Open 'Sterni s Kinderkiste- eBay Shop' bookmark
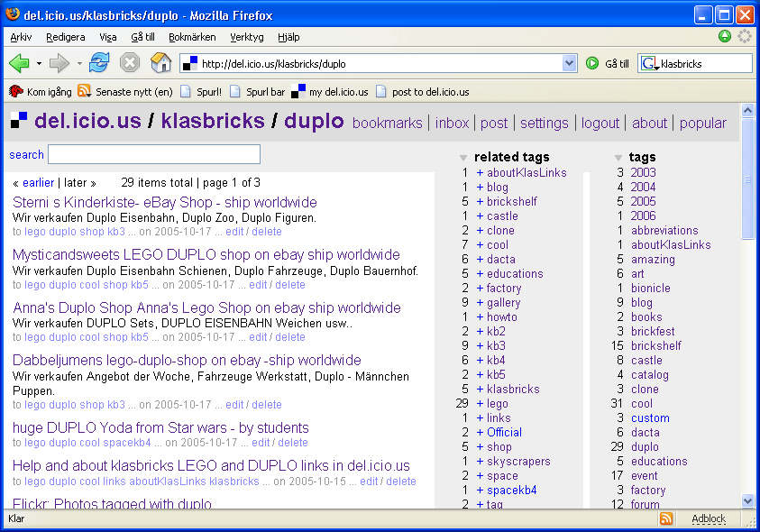This screenshot has height=532, width=760. (x=165, y=202)
